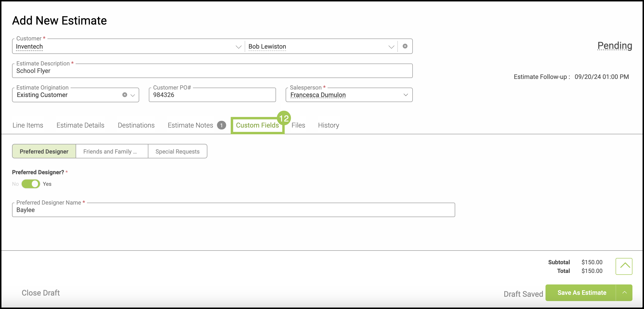The width and height of the screenshot is (644, 309).
Task: Open the Estimate Details tab
Action: pos(80,125)
